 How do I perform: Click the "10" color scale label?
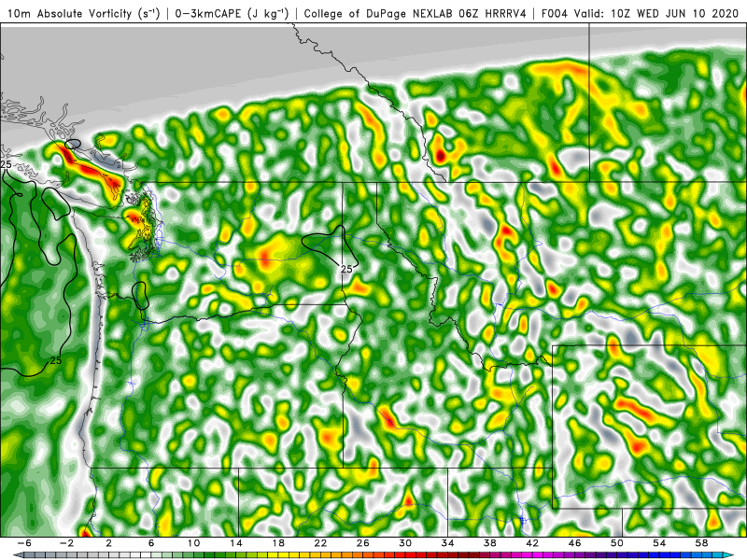193,543
